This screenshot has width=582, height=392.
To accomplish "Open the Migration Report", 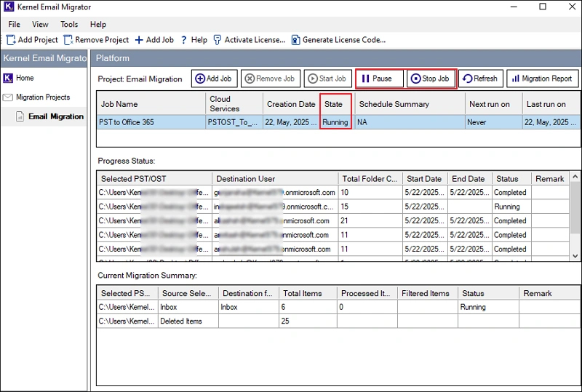I will pos(542,79).
